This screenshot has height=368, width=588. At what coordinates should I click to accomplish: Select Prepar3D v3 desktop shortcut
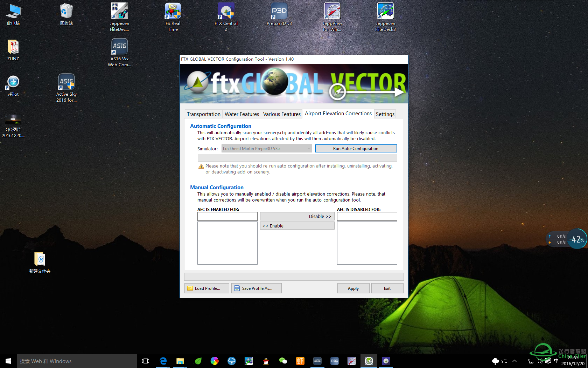tap(279, 15)
